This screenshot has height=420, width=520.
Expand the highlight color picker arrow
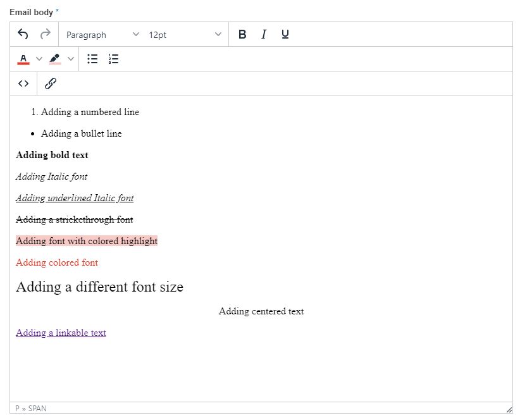point(70,59)
